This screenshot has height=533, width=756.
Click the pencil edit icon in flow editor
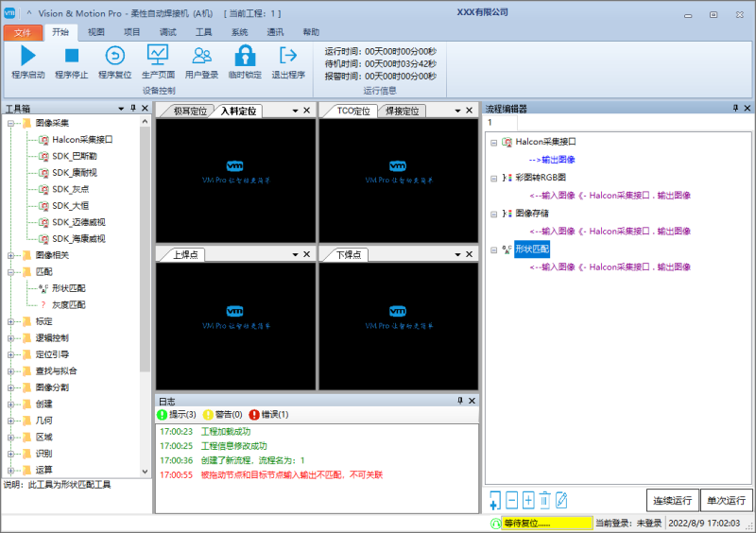(561, 500)
